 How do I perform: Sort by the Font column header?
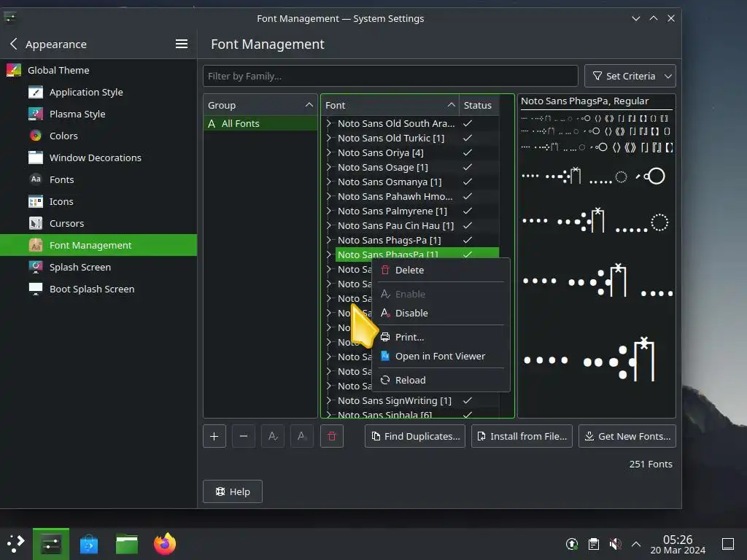tap(390, 105)
